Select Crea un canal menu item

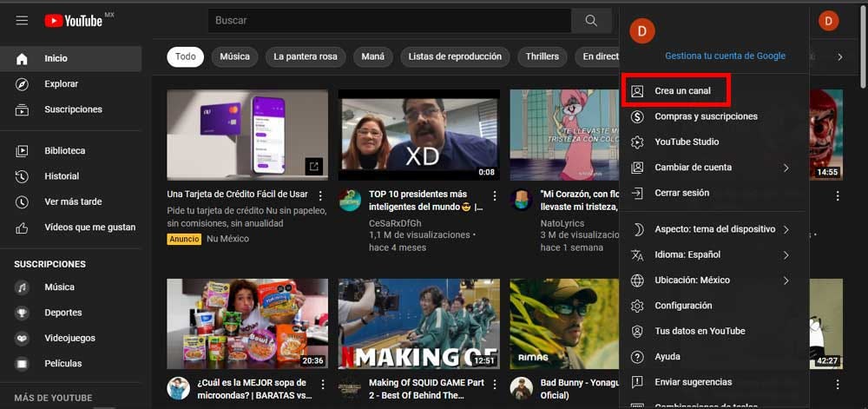(681, 91)
